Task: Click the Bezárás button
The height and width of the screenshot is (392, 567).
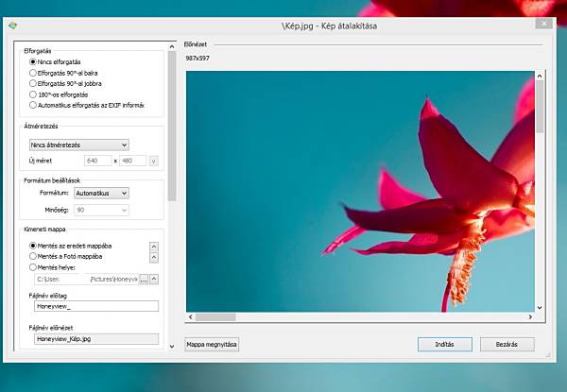Action: (507, 345)
